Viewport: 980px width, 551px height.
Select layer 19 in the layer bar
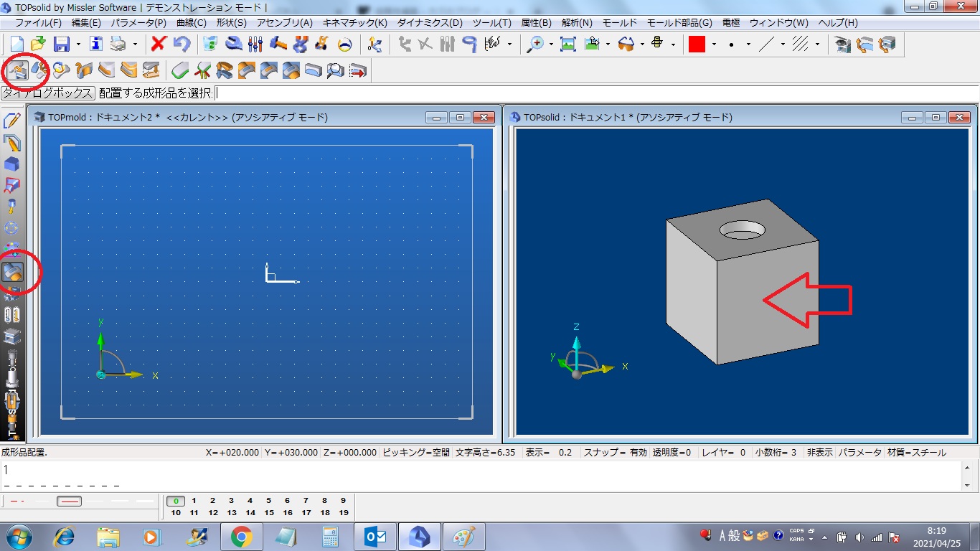click(x=344, y=512)
